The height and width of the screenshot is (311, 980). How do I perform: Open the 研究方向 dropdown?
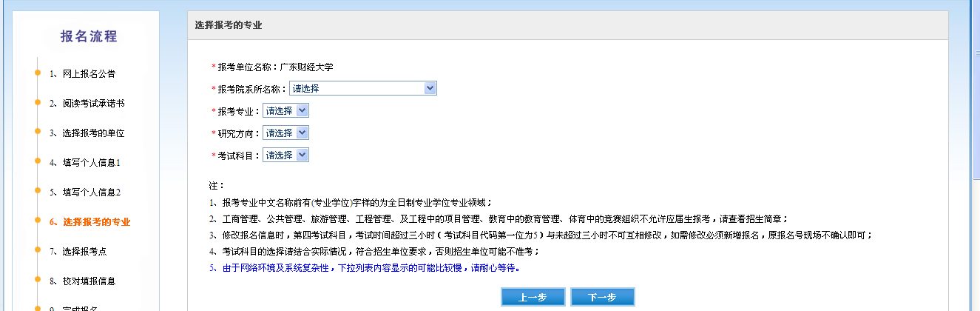[285, 133]
